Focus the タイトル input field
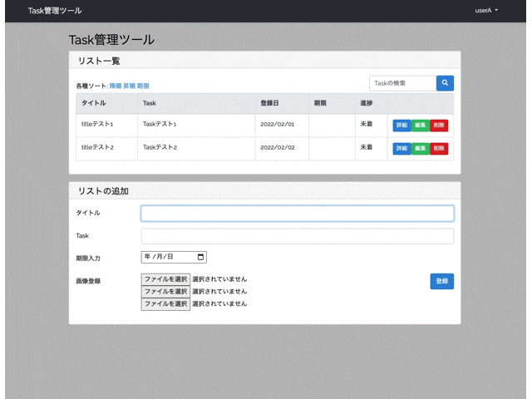Screen dimensions: 532x399 click(x=298, y=214)
